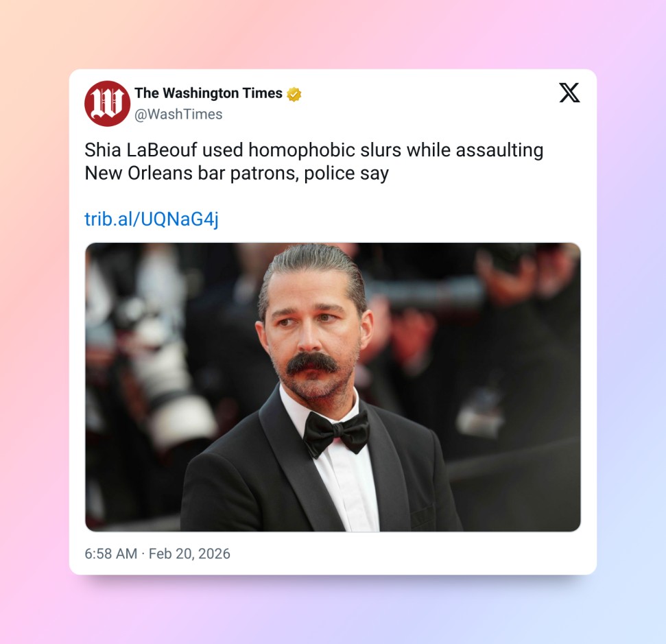
Task: Click the black bow tie in the photo
Action: [x=335, y=433]
